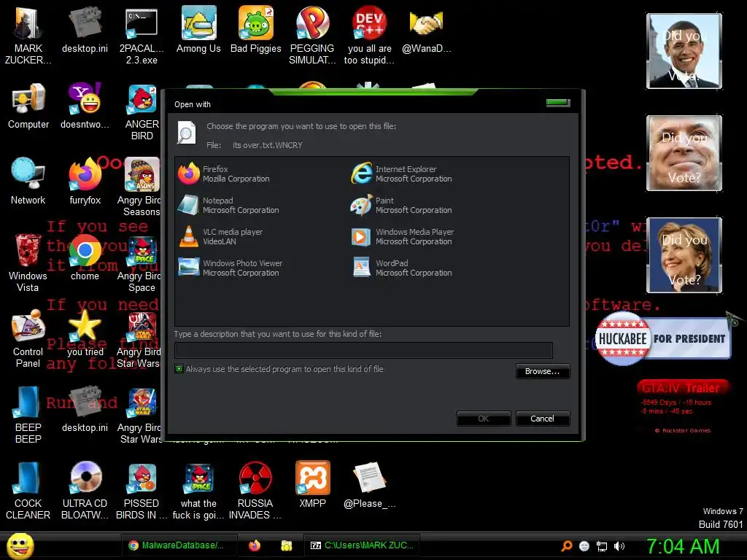The image size is (747, 560).
Task: Select the XMPP desktop icon
Action: pos(312,485)
